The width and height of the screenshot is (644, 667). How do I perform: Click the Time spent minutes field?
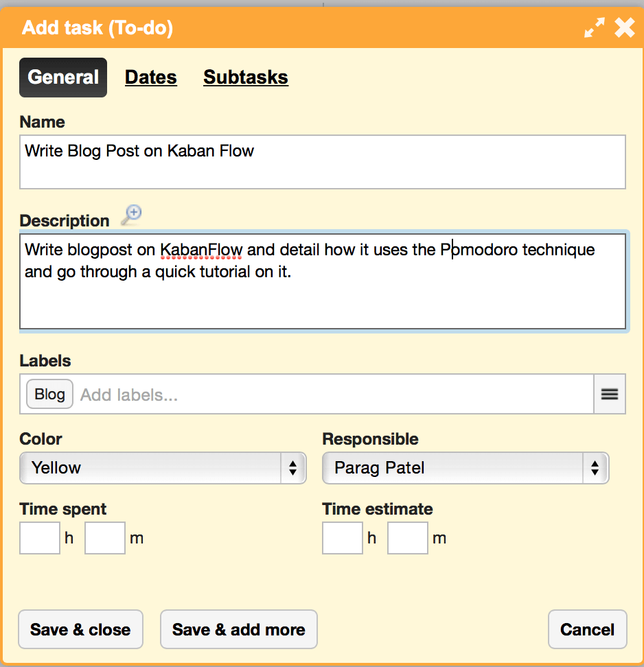pos(105,538)
